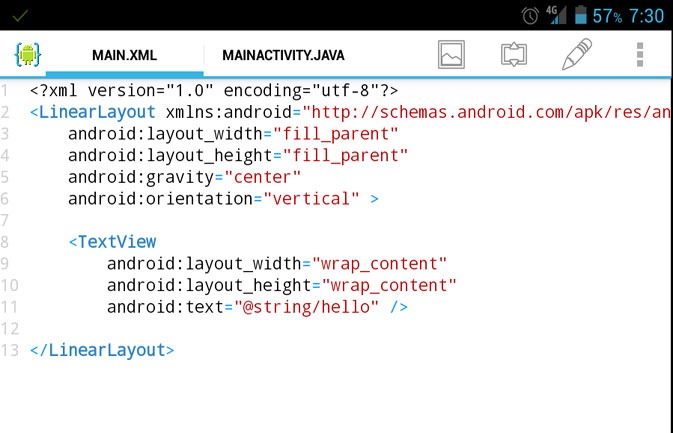Select the android:gravity="center" attribute
This screenshot has width=673, height=433.
(185, 177)
